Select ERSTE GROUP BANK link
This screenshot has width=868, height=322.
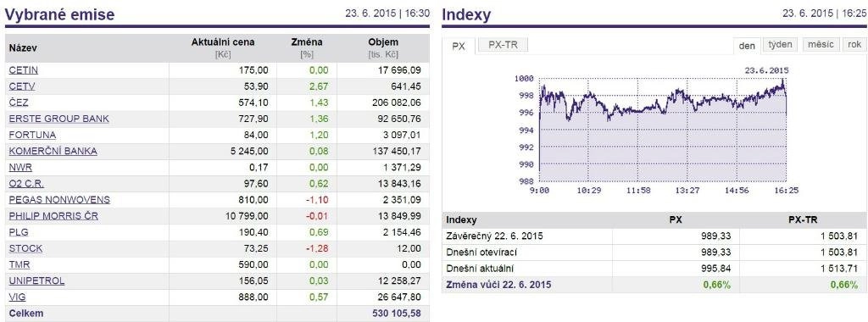tap(58, 119)
